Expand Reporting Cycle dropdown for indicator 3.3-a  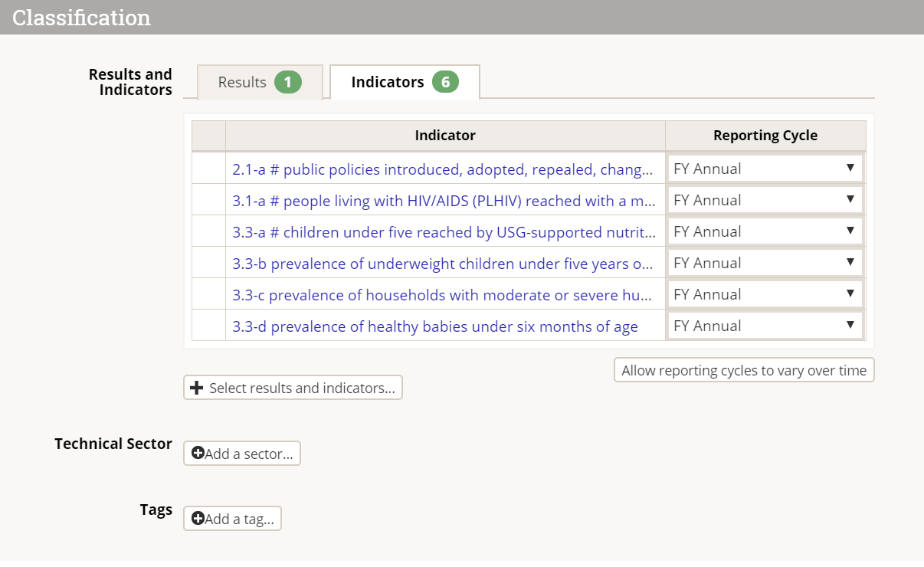(765, 231)
